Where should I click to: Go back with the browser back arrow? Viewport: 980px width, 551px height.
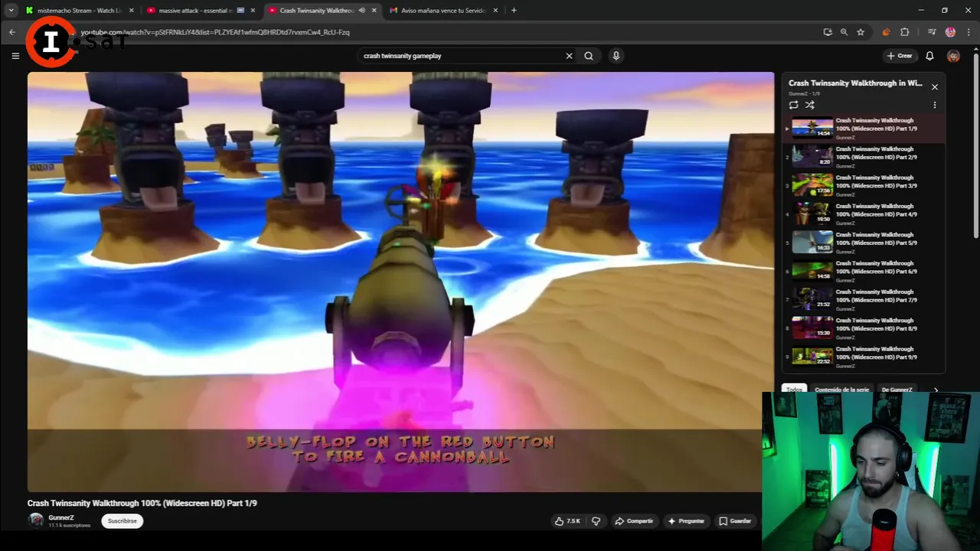point(12,32)
